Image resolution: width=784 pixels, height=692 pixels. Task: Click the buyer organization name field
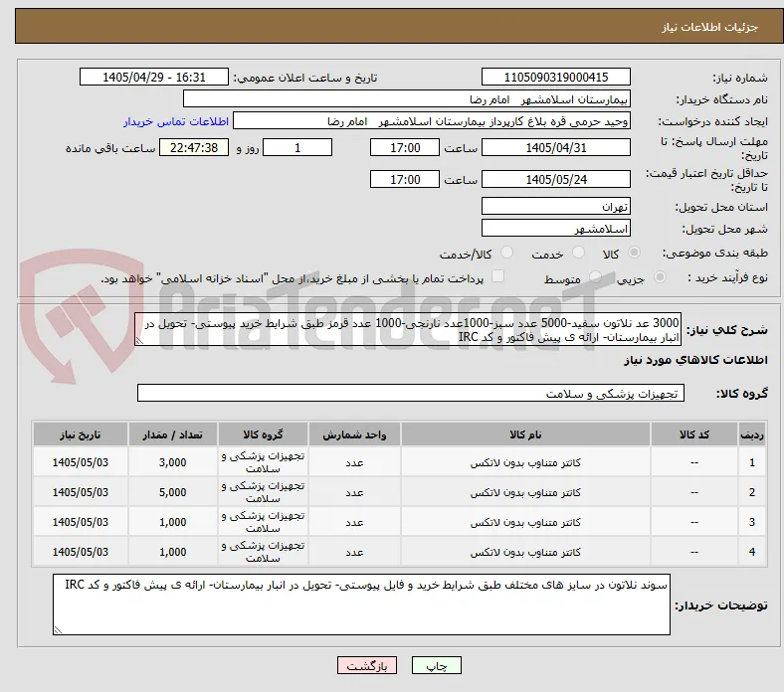[x=407, y=99]
